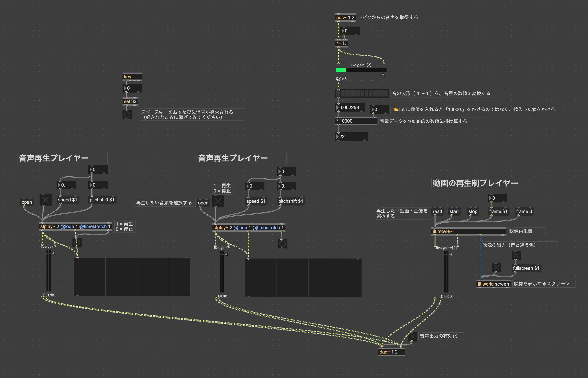This screenshot has height=378, width=588.
Task: Select the * 10000. multiply object
Action: tap(356, 121)
